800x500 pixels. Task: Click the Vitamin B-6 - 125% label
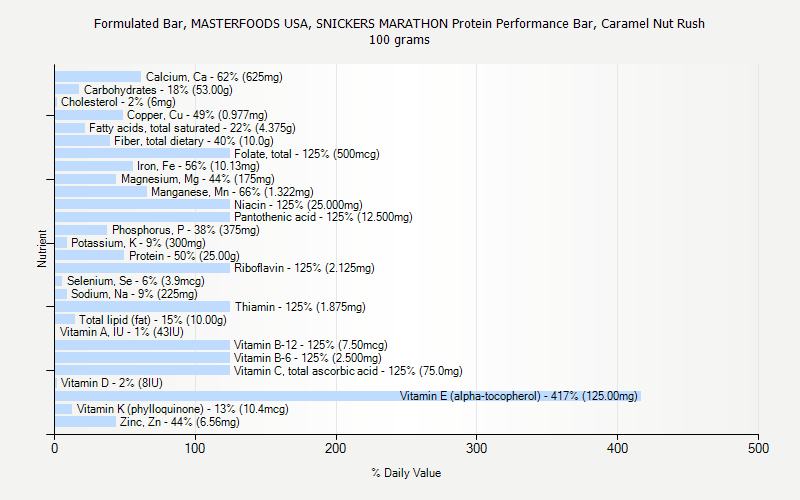308,358
